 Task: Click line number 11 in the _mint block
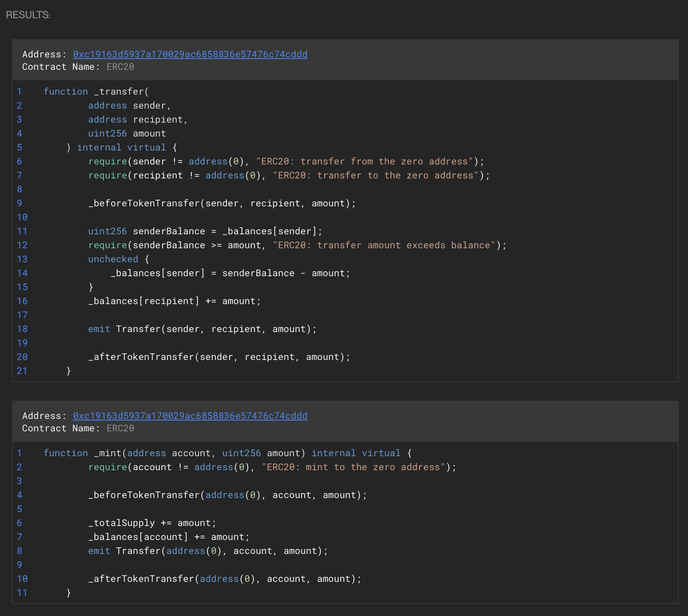point(22,593)
